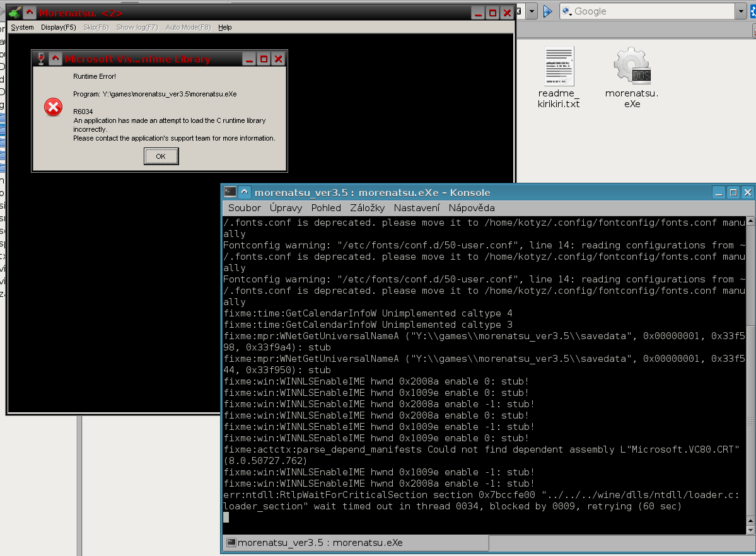Open the Úpravy menu in Konsole
Screen dimensions: 756x556
[x=286, y=208]
